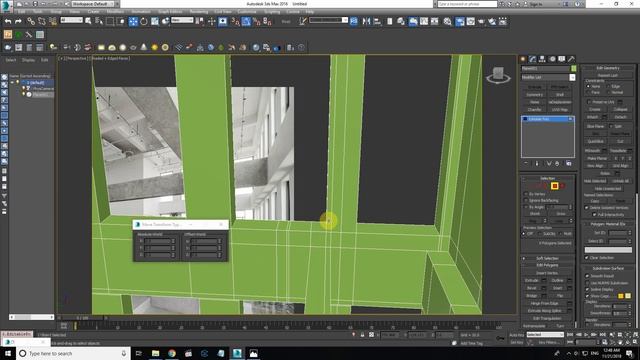Screen dimensions: 640x360
Task: Select Constraints Face radio button
Action: [588, 93]
